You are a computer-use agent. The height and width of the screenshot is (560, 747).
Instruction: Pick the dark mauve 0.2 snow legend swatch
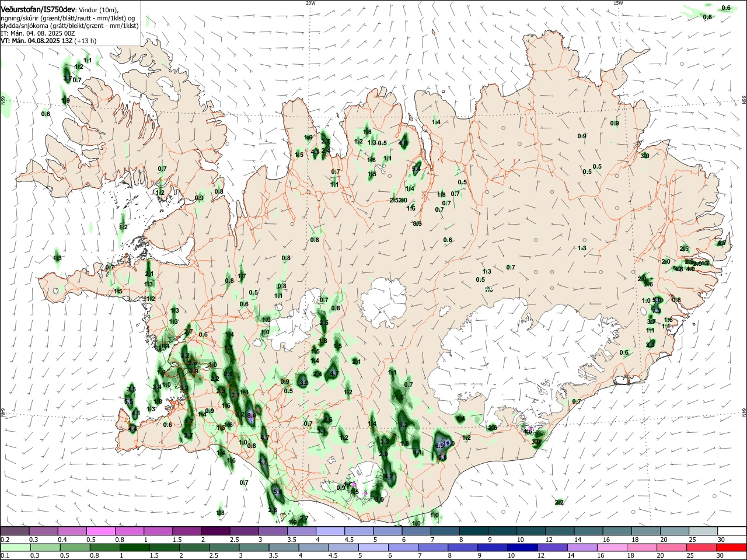click(x=15, y=531)
